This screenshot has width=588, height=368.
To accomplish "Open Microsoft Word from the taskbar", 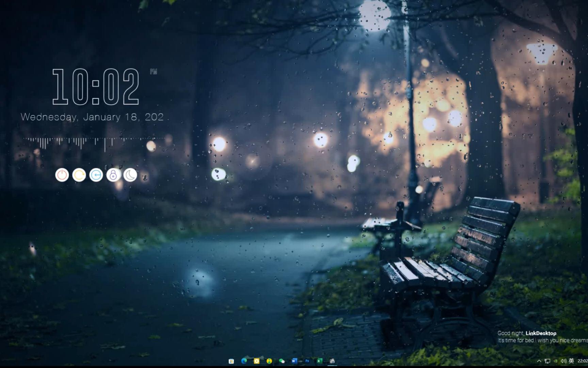I will coord(294,361).
